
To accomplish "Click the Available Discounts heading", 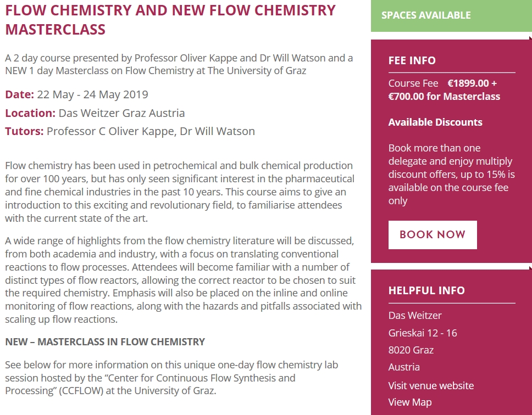I will click(435, 122).
